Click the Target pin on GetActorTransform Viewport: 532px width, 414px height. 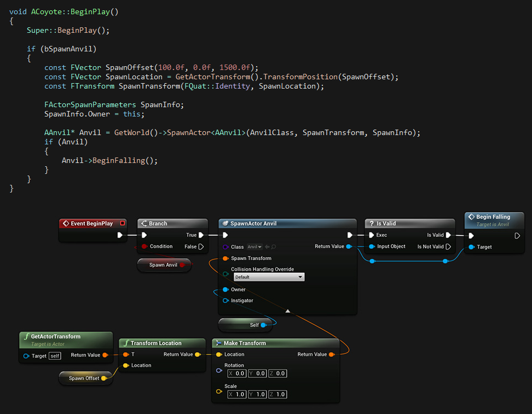click(26, 356)
